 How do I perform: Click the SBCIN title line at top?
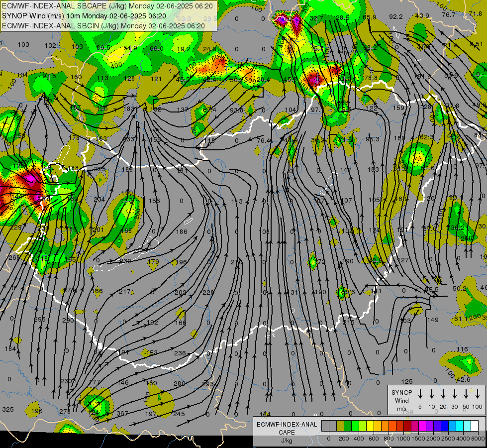click(103, 26)
